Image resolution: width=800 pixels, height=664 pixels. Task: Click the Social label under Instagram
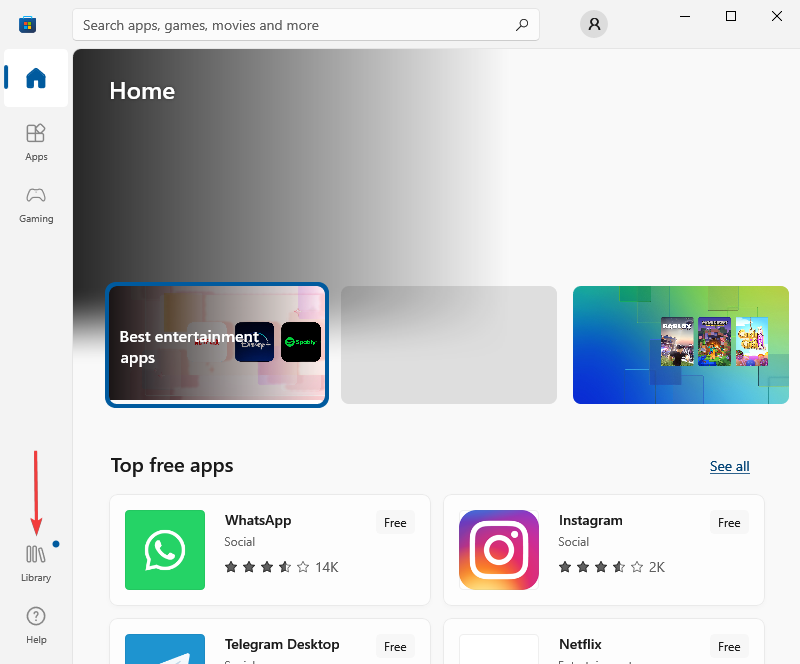573,542
